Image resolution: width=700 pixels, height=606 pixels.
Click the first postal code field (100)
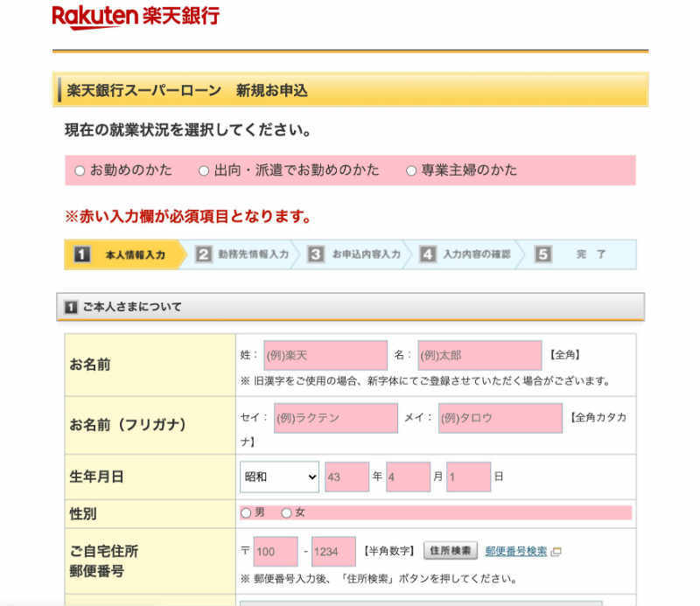[x=276, y=551]
